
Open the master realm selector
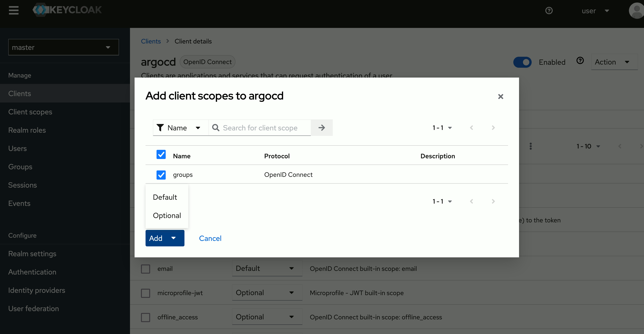(63, 47)
